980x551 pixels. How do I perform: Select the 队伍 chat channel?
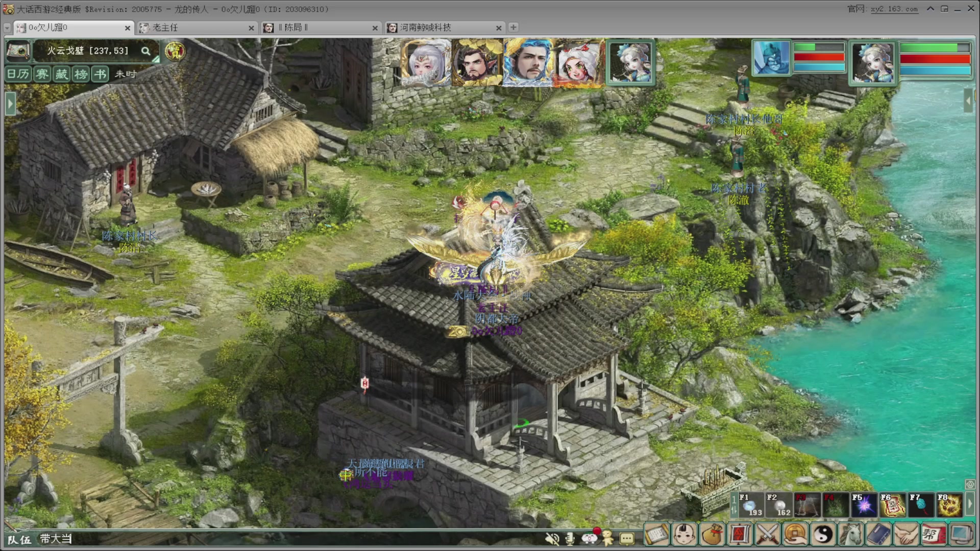[x=19, y=539]
